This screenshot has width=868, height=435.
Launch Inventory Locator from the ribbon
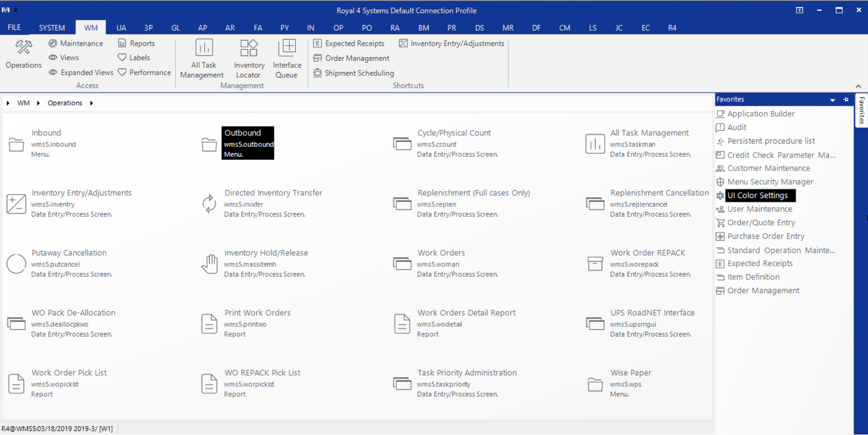(249, 47)
